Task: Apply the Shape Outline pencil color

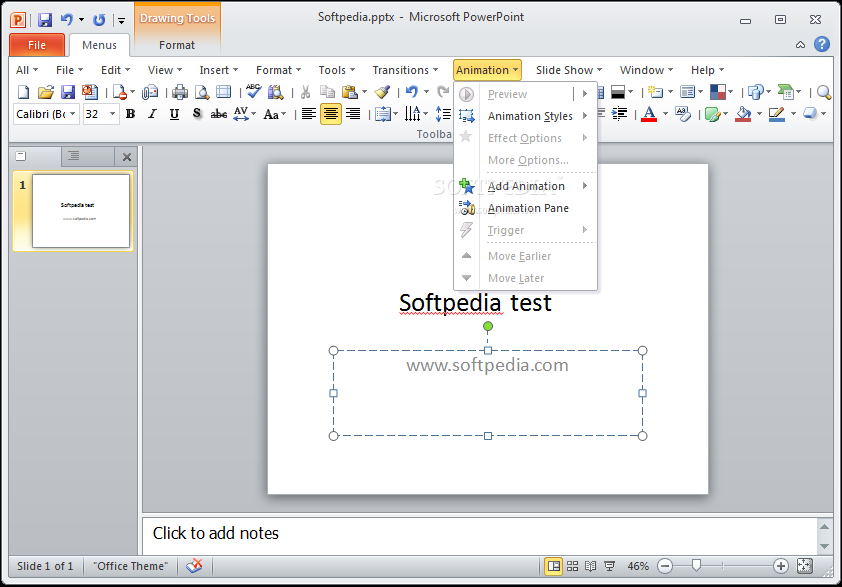Action: 776,114
